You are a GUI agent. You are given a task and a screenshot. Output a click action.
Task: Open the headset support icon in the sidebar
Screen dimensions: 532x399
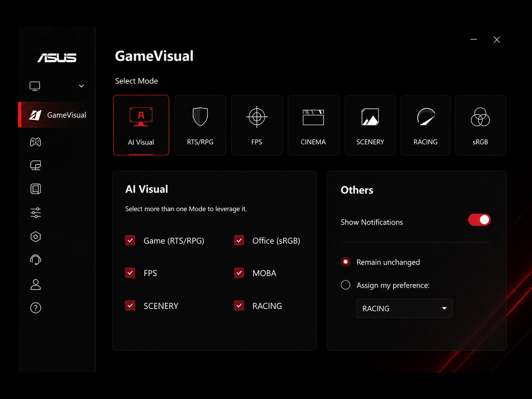coord(36,260)
